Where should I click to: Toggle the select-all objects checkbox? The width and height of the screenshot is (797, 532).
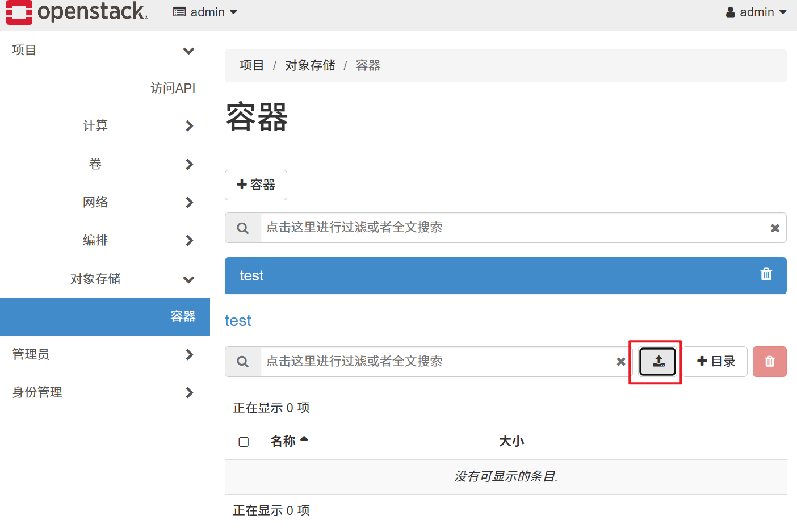pyautogui.click(x=244, y=442)
